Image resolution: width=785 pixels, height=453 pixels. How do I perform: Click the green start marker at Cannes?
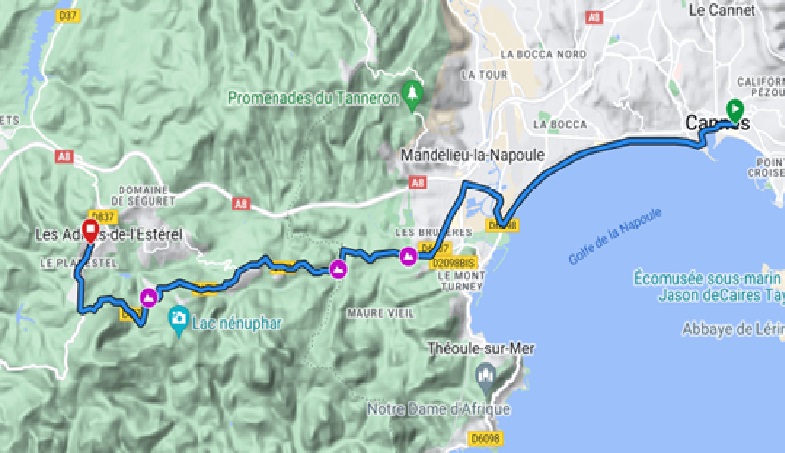click(734, 111)
